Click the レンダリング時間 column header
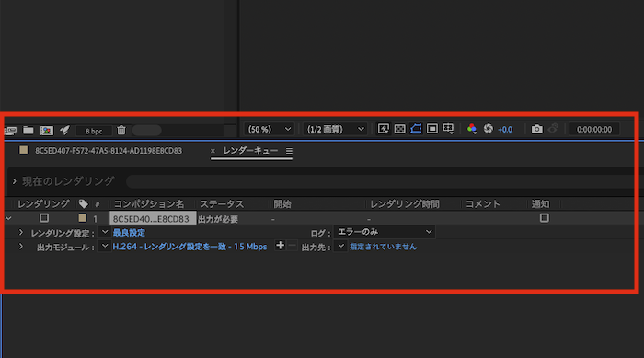 405,204
